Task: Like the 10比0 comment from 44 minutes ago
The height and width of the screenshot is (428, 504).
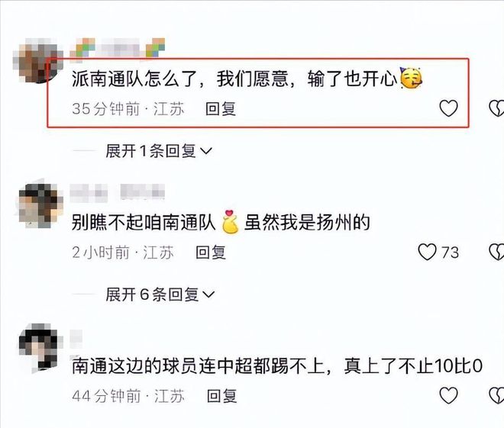Action: coord(448,395)
